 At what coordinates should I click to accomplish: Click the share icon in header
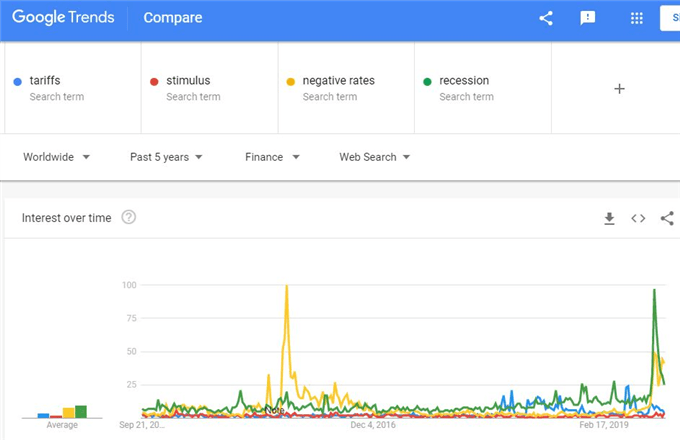click(546, 18)
